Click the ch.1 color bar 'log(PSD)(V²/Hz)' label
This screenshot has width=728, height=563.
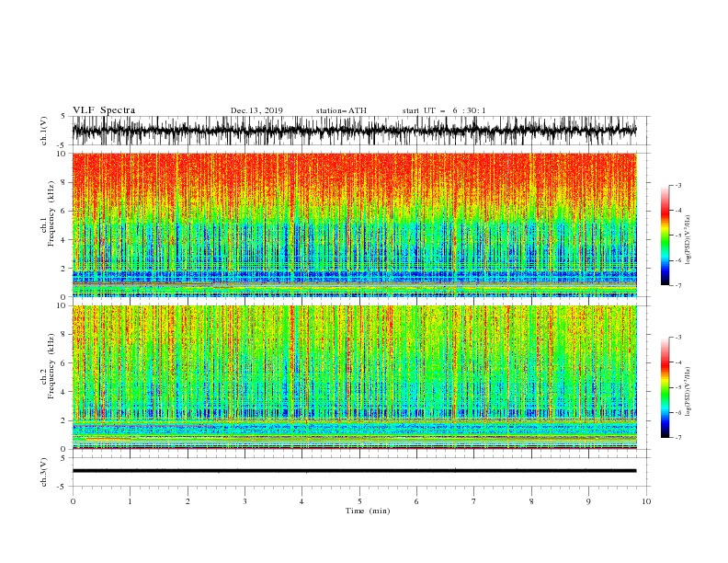[x=688, y=240]
